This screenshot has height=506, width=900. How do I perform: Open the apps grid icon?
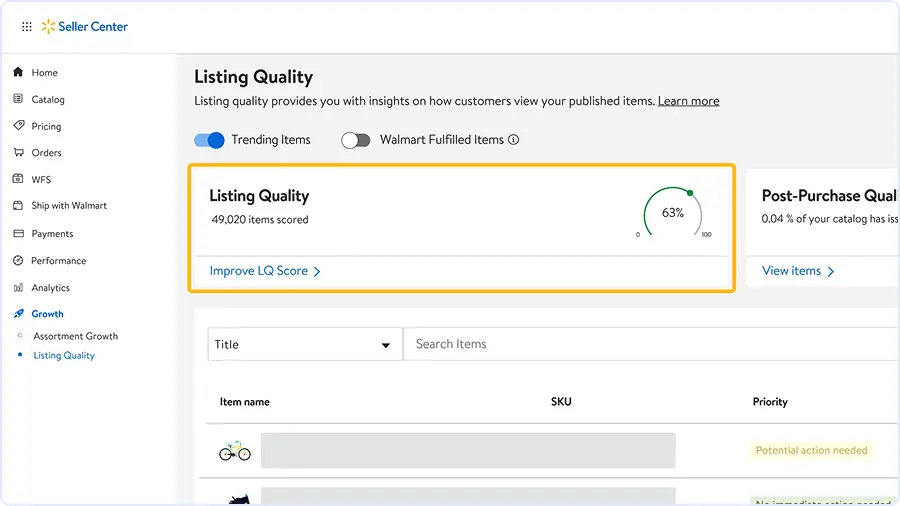(26, 26)
